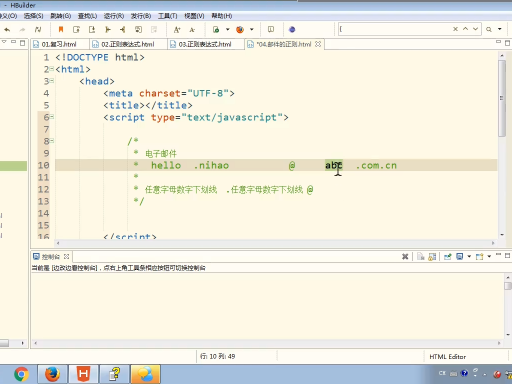Viewport: 512px width, 384px height.
Task: Click the blue globe icon in toolbar
Action: [x=292, y=29]
